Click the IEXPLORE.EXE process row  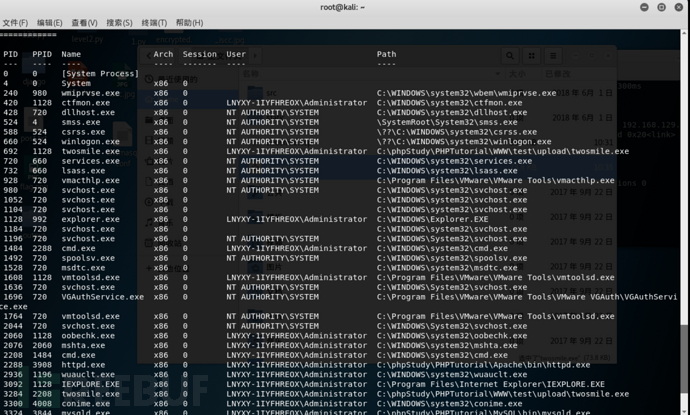tap(304, 384)
